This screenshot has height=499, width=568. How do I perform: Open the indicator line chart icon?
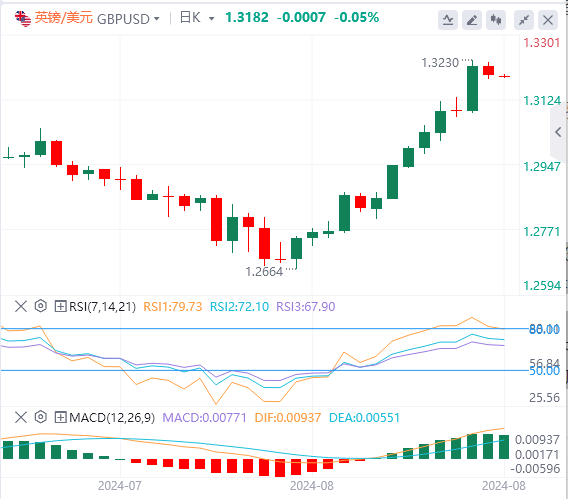pyautogui.click(x=448, y=20)
